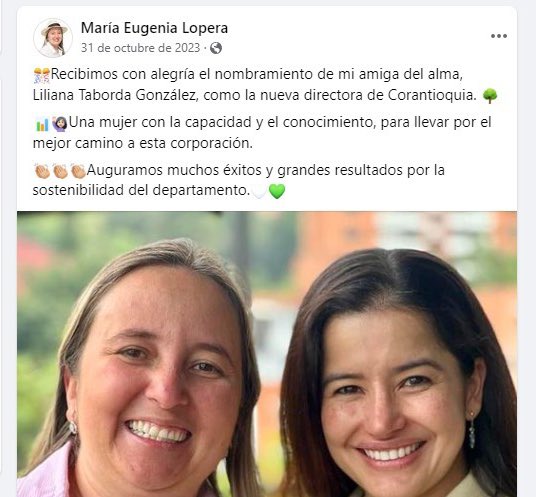This screenshot has height=497, width=536.
Task: Open the post date 31 de octubre de 2023
Action: (x=140, y=48)
